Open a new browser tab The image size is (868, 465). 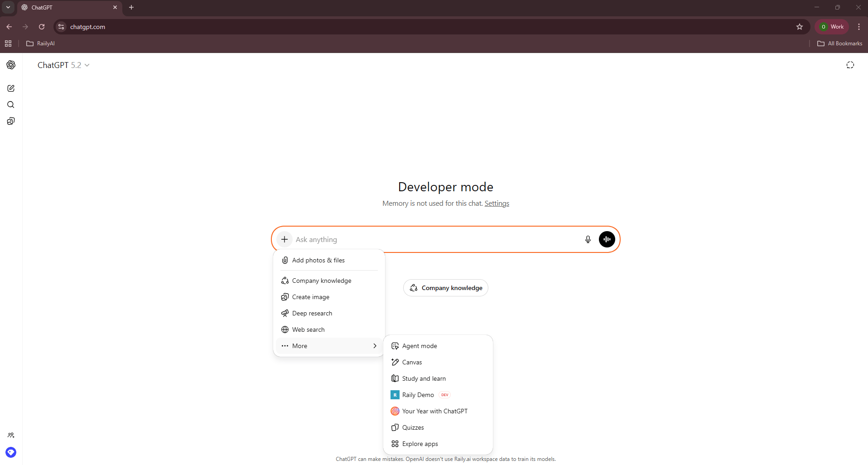[x=131, y=7]
